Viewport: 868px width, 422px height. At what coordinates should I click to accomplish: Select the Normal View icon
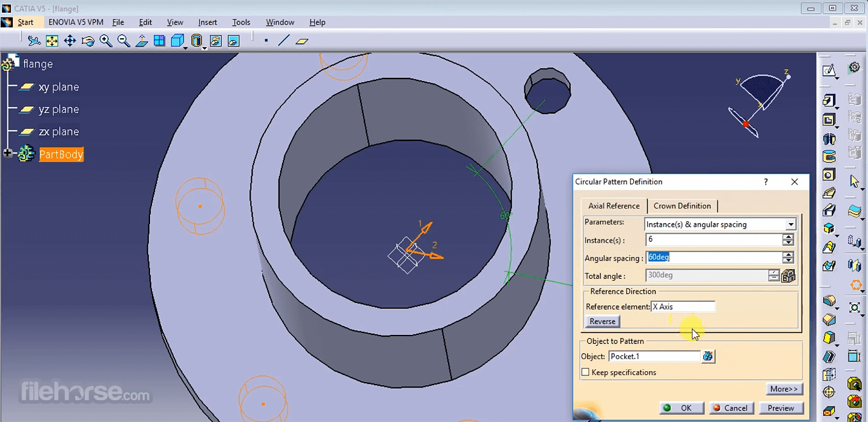142,41
